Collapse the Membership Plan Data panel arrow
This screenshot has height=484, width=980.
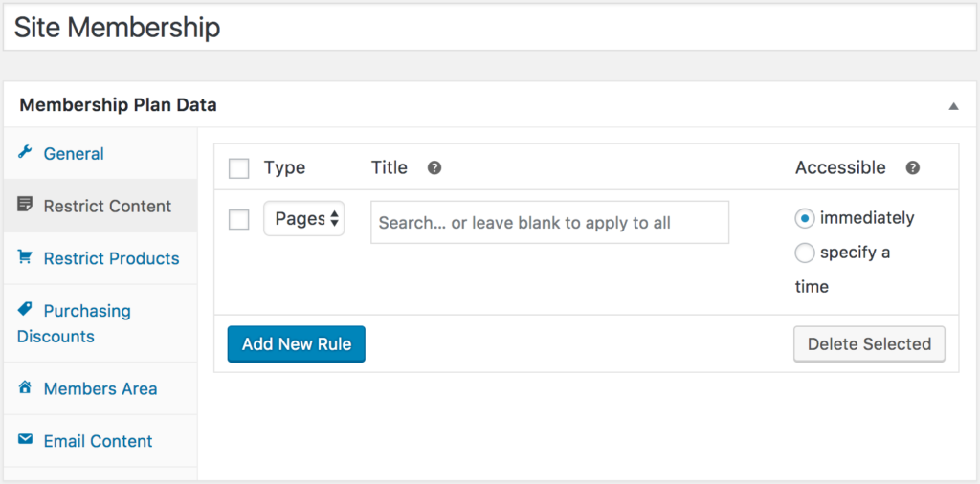[x=953, y=106]
